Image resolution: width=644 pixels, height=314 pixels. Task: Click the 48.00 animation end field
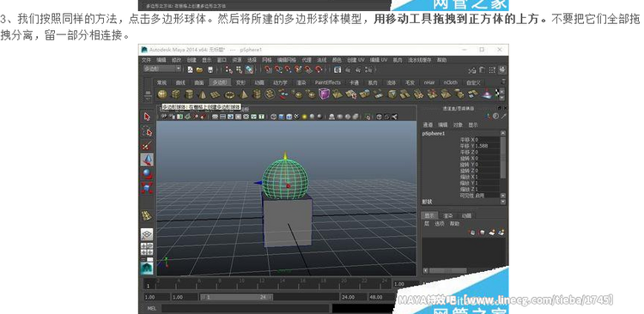(x=380, y=297)
